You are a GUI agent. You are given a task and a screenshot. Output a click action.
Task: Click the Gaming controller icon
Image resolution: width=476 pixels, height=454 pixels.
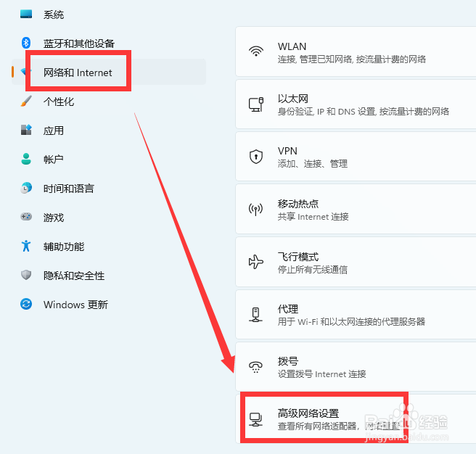coord(26,217)
